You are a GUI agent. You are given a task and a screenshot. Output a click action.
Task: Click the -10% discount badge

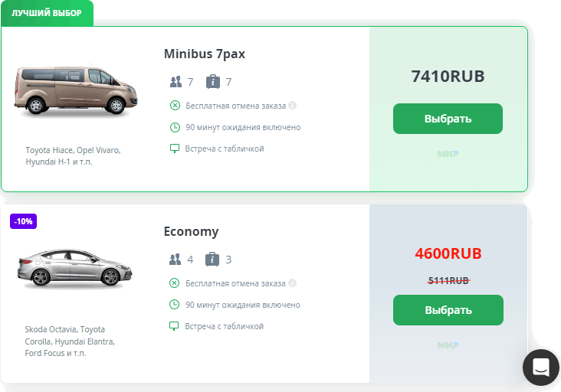(x=23, y=221)
